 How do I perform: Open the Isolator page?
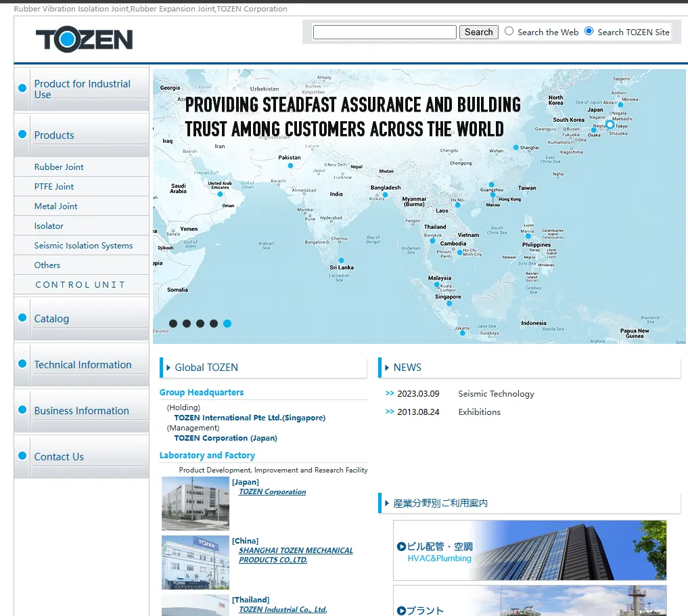pyautogui.click(x=49, y=226)
